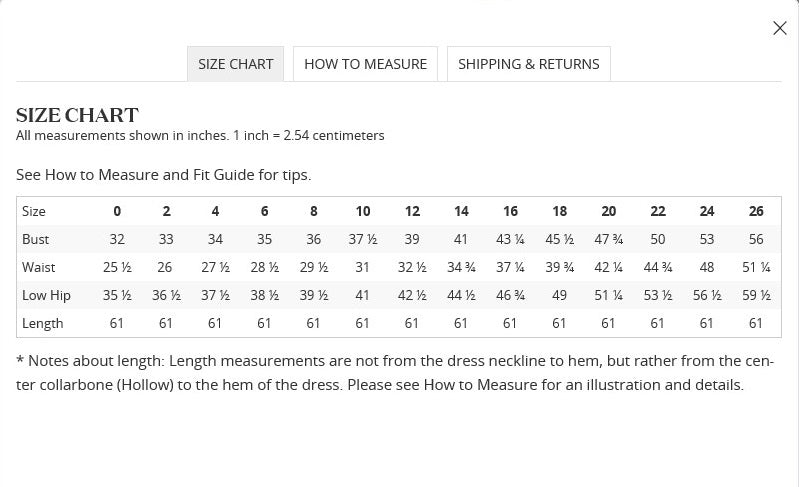This screenshot has width=799, height=487.
Task: Click the Bust value 50 for size 22
Action: click(x=657, y=239)
